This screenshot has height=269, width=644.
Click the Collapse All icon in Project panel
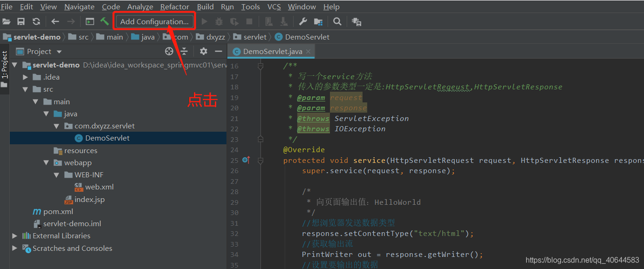pos(184,51)
